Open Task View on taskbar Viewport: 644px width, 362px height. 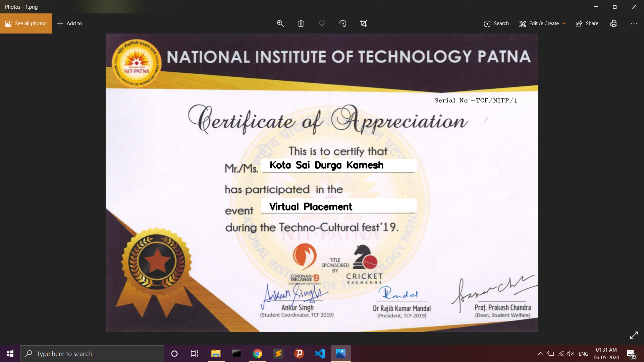[195, 354]
